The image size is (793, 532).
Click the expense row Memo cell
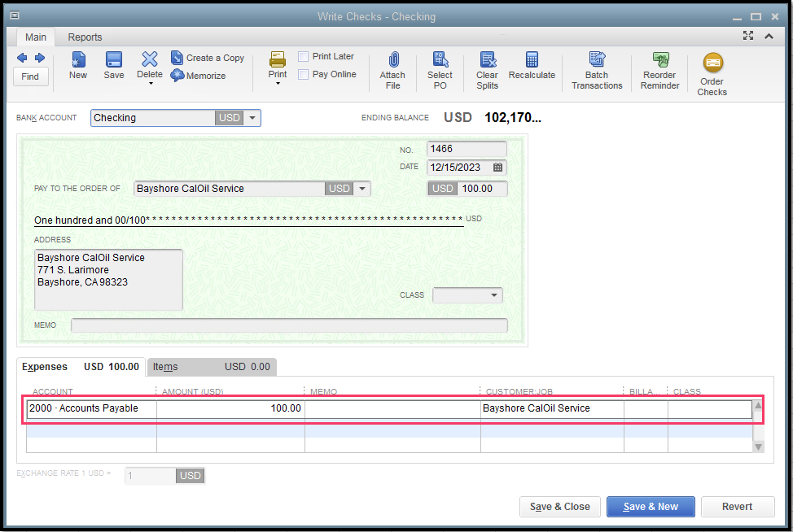click(392, 408)
